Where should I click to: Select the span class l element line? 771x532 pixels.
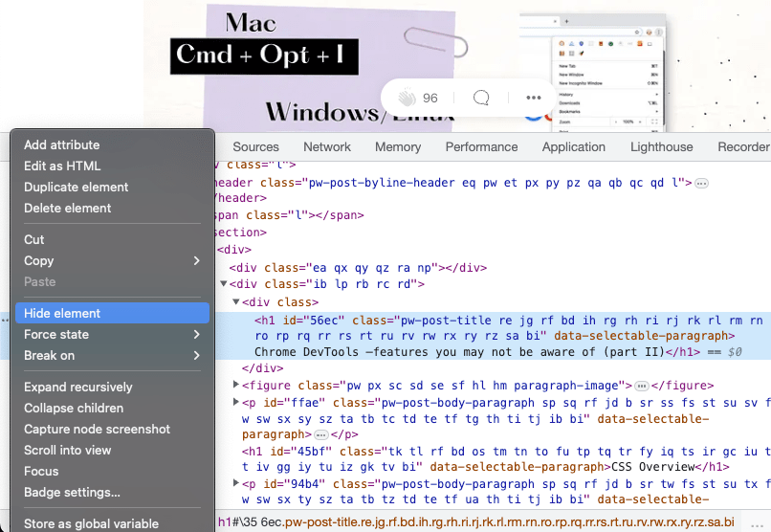pyautogui.click(x=290, y=215)
